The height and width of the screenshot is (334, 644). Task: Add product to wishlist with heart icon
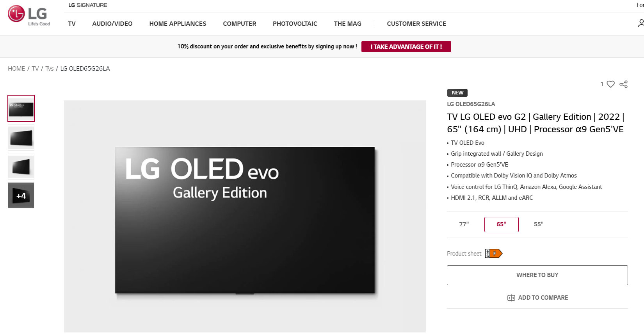(611, 84)
